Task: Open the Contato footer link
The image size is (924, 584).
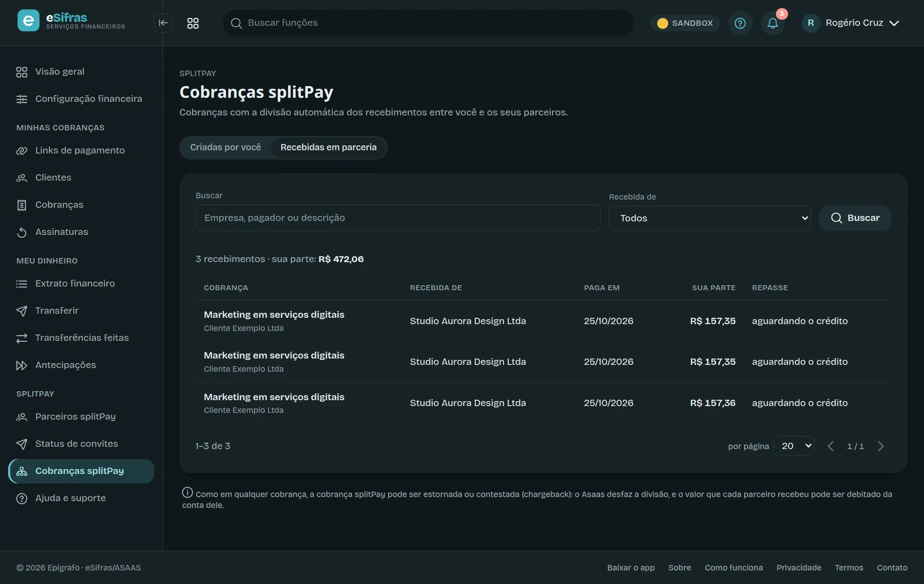Action: [x=892, y=568]
